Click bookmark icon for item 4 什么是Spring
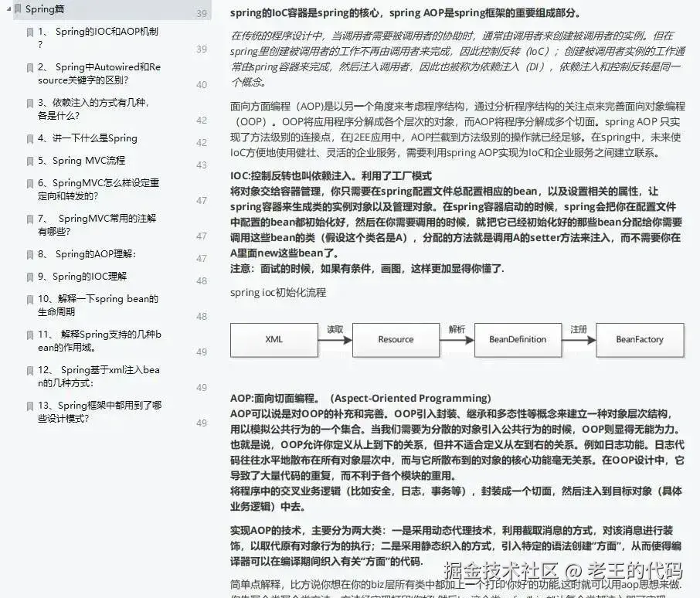 [x=30, y=139]
